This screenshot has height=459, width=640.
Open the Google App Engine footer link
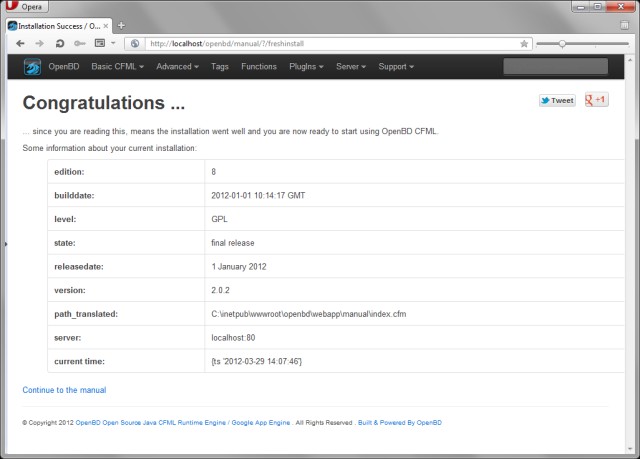[x=261, y=423]
